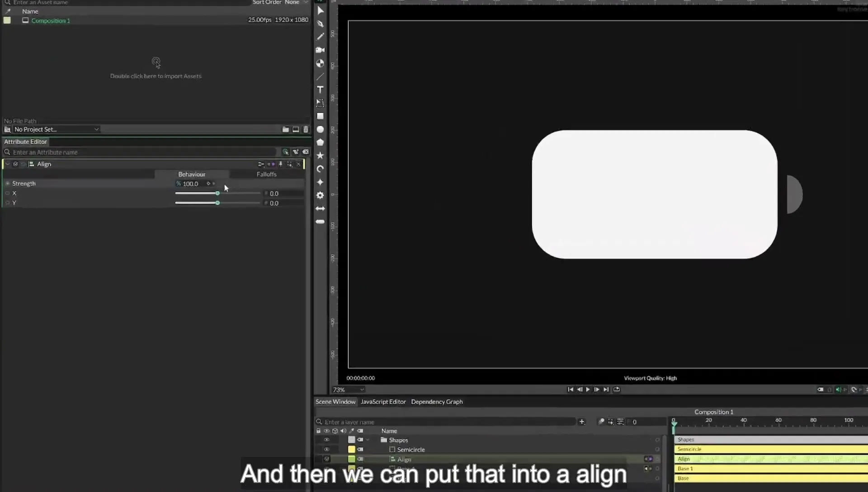Select Composition 1 in the Assets list

51,20
